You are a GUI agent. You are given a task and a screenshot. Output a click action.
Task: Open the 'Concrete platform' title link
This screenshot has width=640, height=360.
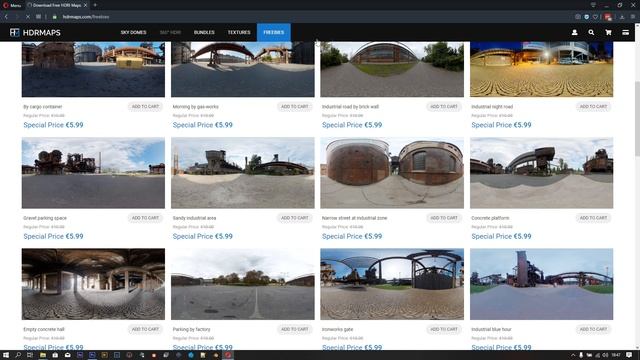490,218
